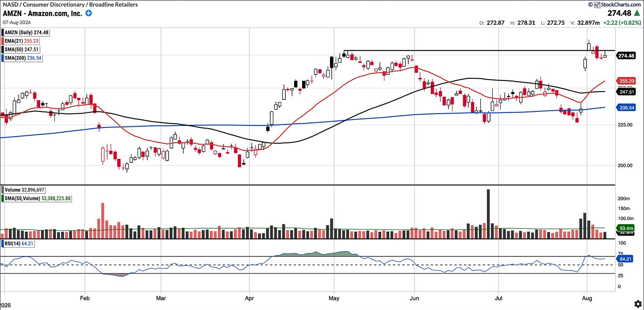The width and height of the screenshot is (644, 310).
Task: Select the SMA(50) 247.51 legend entry
Action: (x=21, y=50)
